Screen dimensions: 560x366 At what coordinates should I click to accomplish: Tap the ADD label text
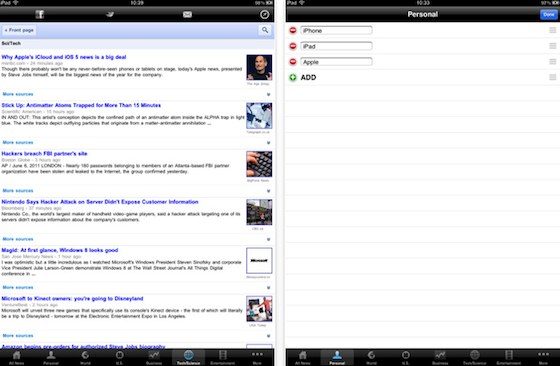(308, 77)
